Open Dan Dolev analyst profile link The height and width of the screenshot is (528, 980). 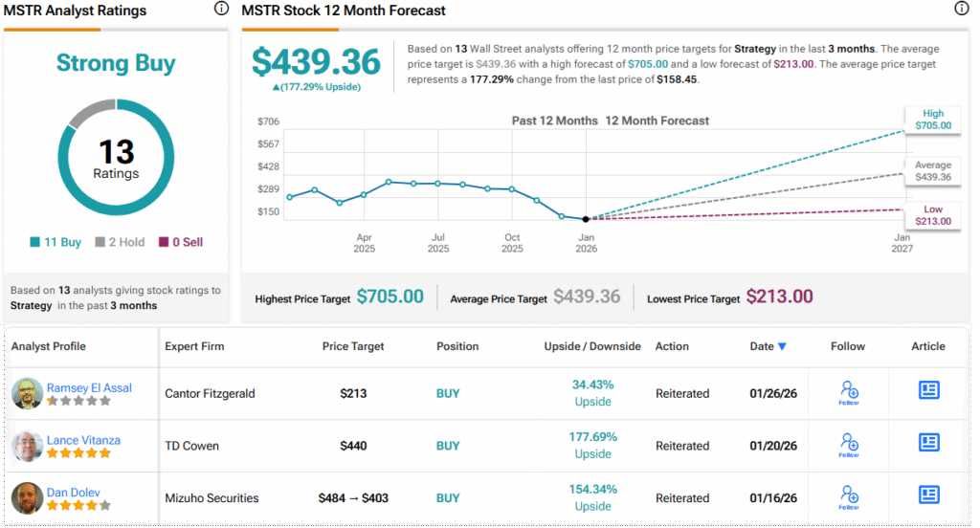pyautogui.click(x=72, y=493)
